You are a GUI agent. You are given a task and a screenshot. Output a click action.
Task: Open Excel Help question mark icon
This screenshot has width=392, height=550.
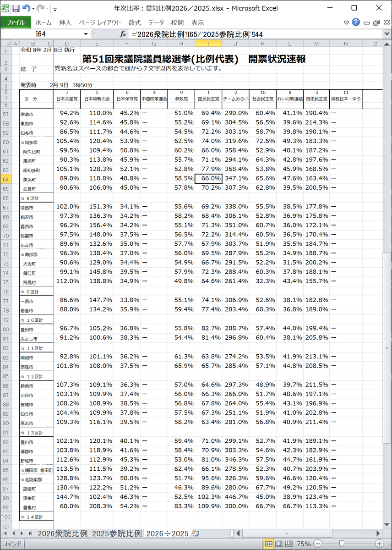tap(356, 22)
